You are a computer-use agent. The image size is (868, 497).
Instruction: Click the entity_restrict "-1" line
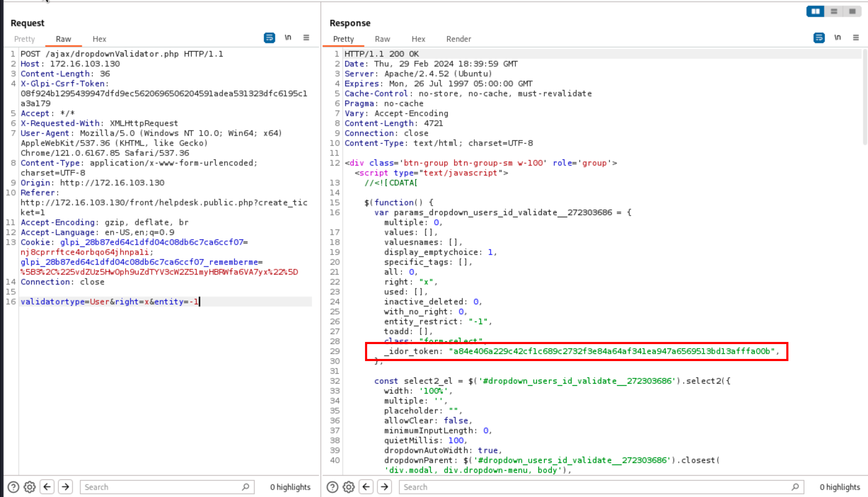[x=438, y=321]
